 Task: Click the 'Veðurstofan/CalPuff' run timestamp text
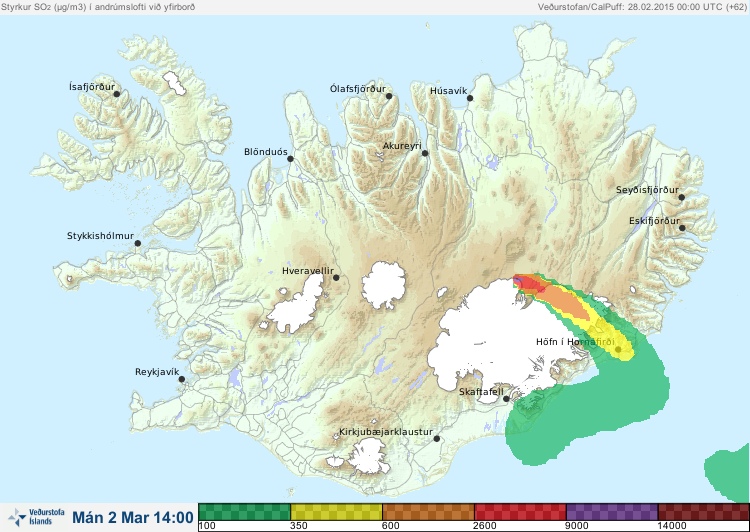[x=642, y=7]
